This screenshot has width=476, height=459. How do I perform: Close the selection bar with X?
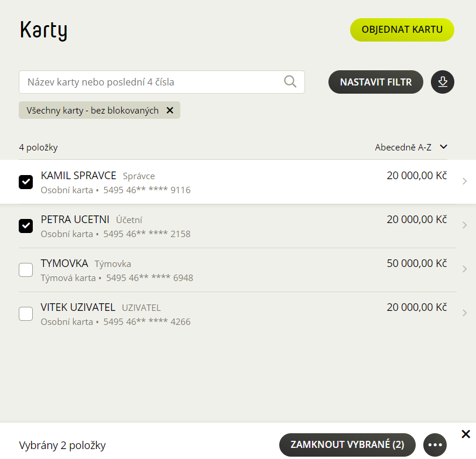465,434
